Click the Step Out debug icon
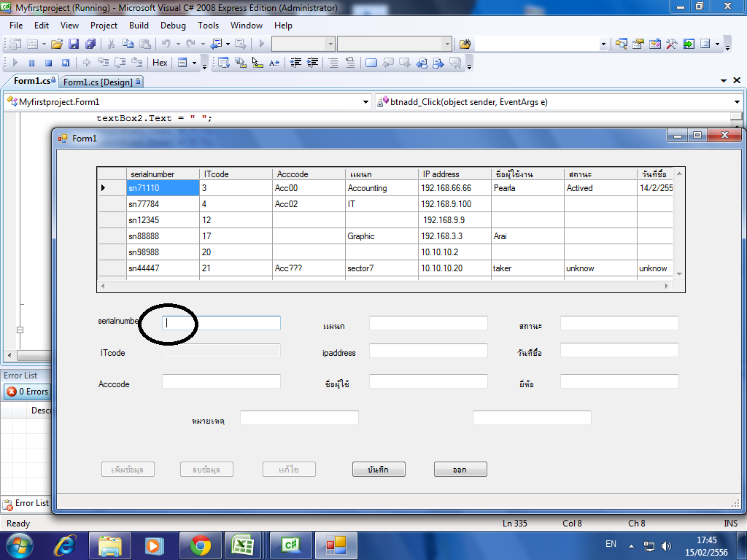 (137, 63)
